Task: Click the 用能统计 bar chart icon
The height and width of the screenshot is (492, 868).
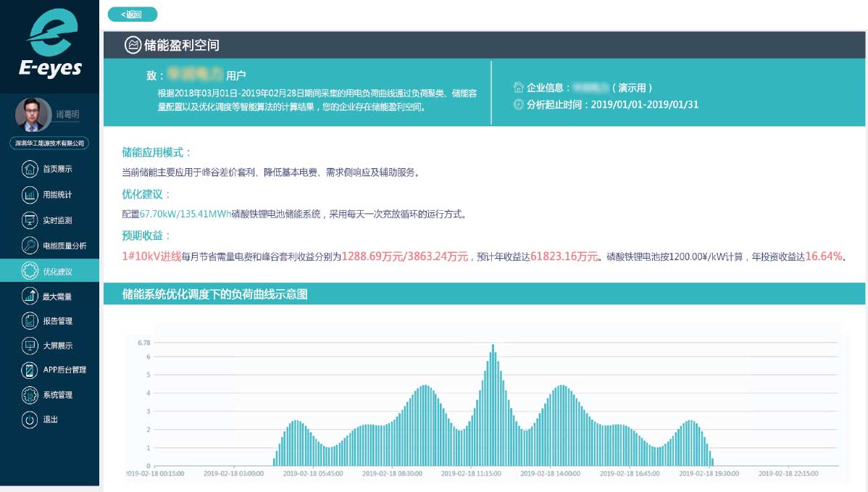Action: [30, 195]
